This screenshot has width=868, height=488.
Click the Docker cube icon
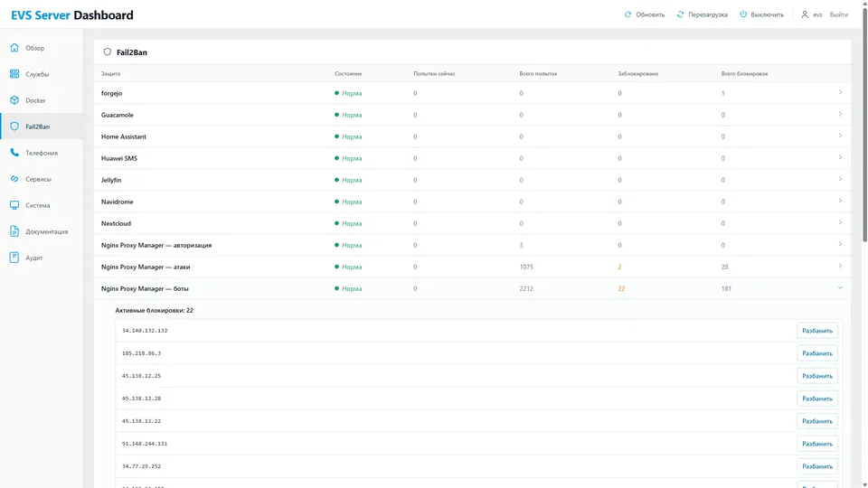[x=14, y=100]
